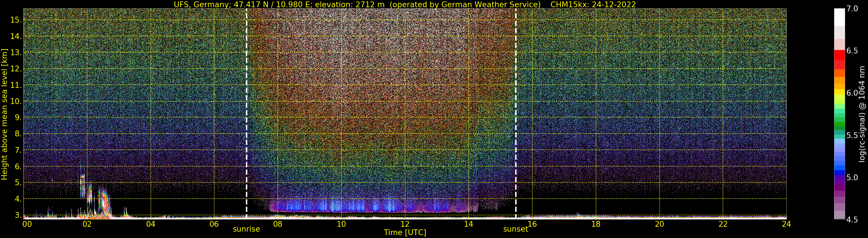The height and width of the screenshot is (238, 868).
Task: Click the '10' time axis tick label
Action: click(341, 224)
